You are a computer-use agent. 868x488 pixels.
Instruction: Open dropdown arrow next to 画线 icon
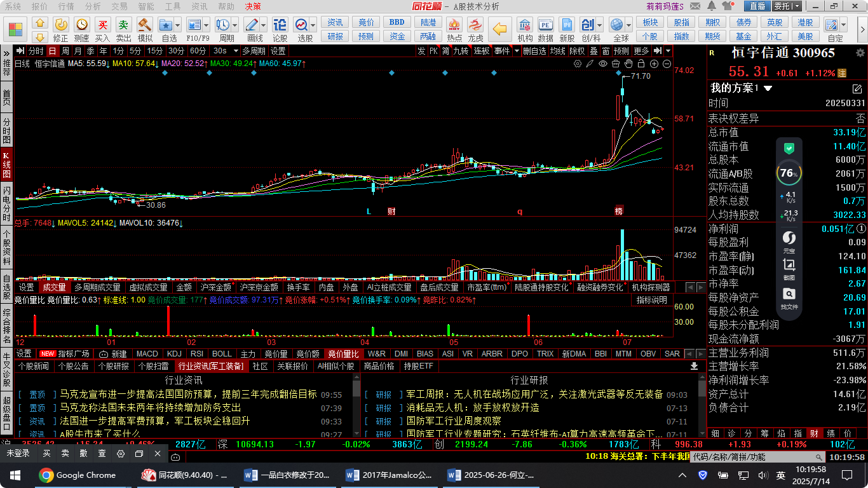[264, 25]
